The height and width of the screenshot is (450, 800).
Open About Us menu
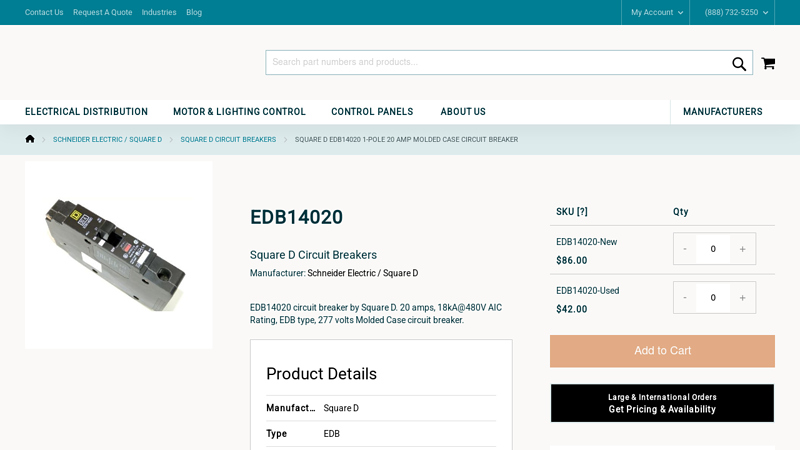(463, 112)
